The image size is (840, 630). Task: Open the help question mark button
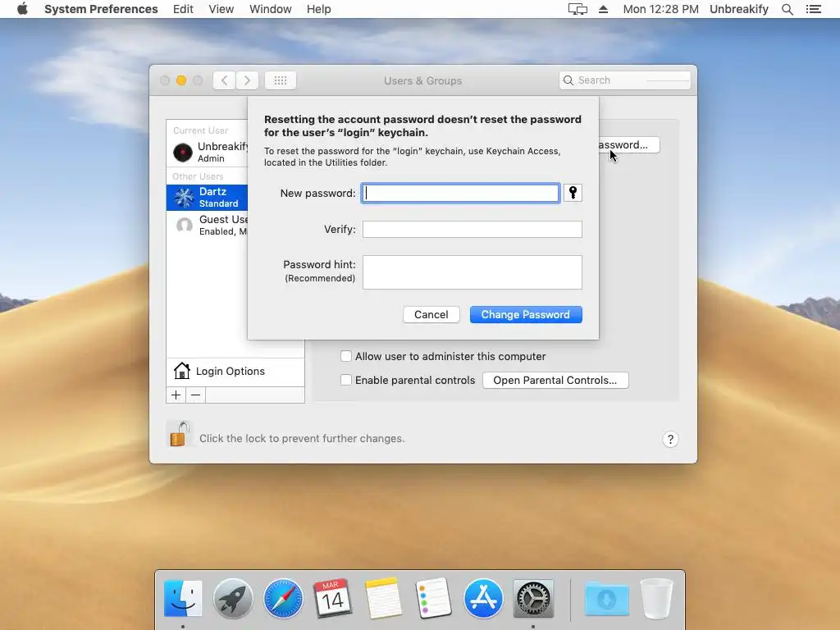click(670, 440)
